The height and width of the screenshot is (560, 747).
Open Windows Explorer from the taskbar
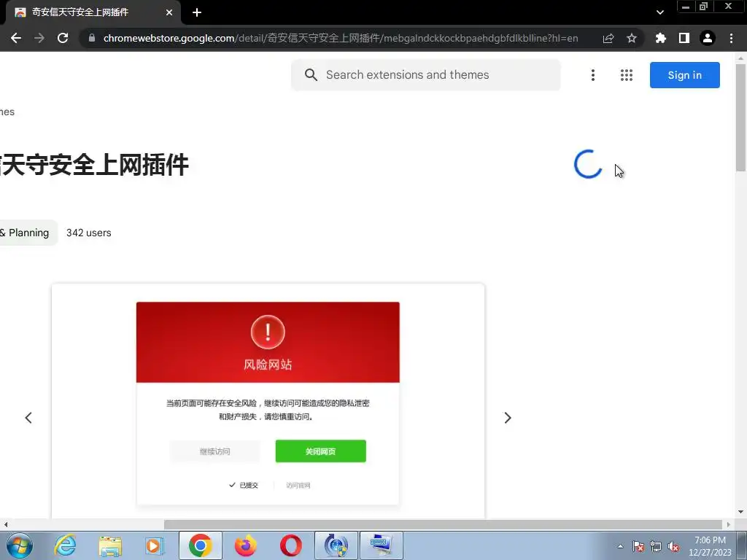[110, 545]
